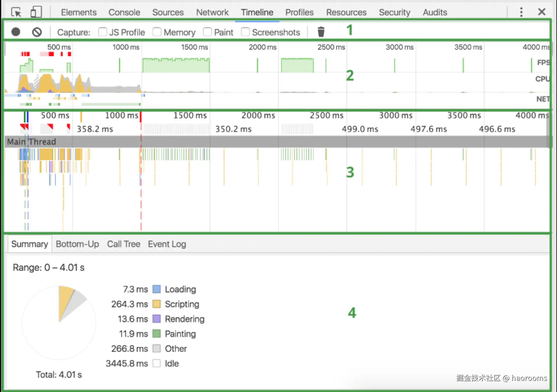Click the Total: 4.01 s text
Screen dimensions: 557x392
click(59, 375)
